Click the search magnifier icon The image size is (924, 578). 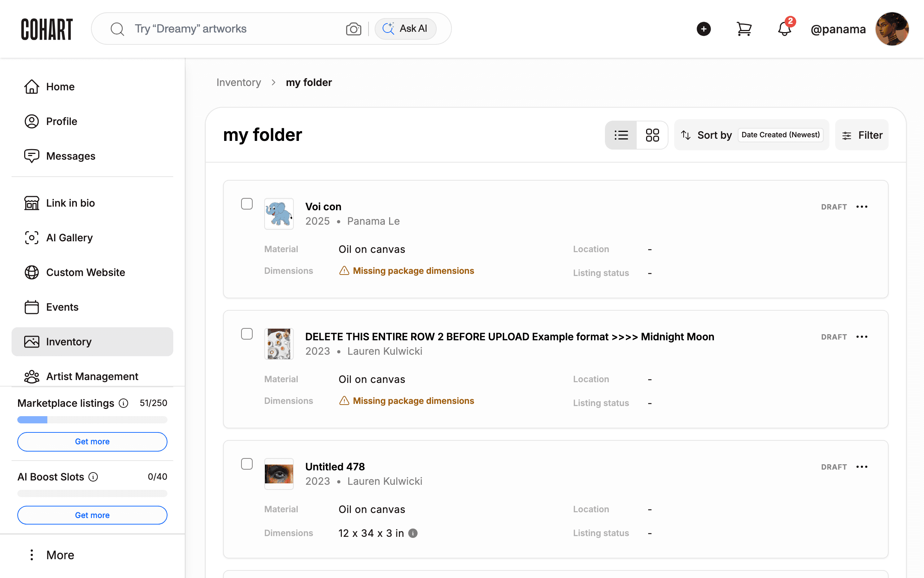pyautogui.click(x=117, y=29)
